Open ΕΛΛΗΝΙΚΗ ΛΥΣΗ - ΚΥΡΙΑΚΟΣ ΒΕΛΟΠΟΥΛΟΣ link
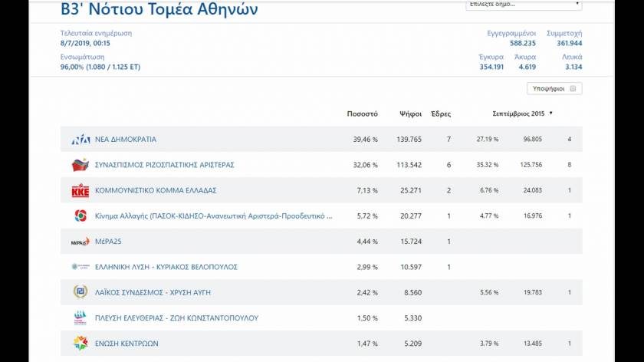 point(166,267)
